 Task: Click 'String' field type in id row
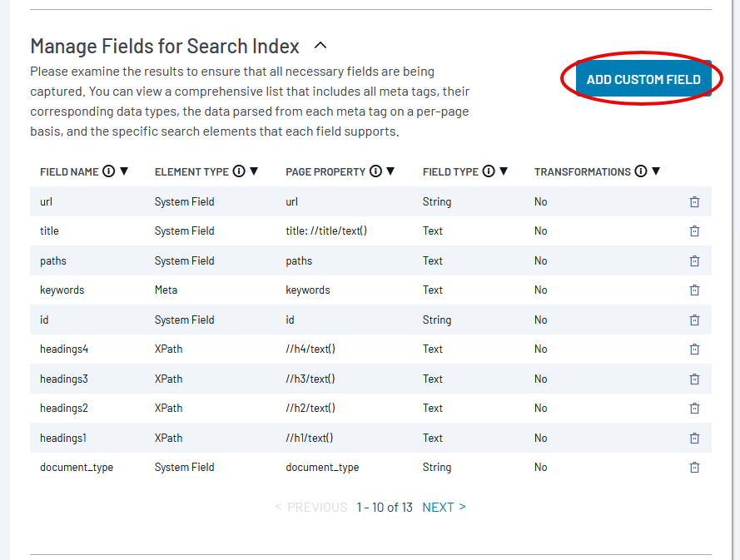(437, 320)
